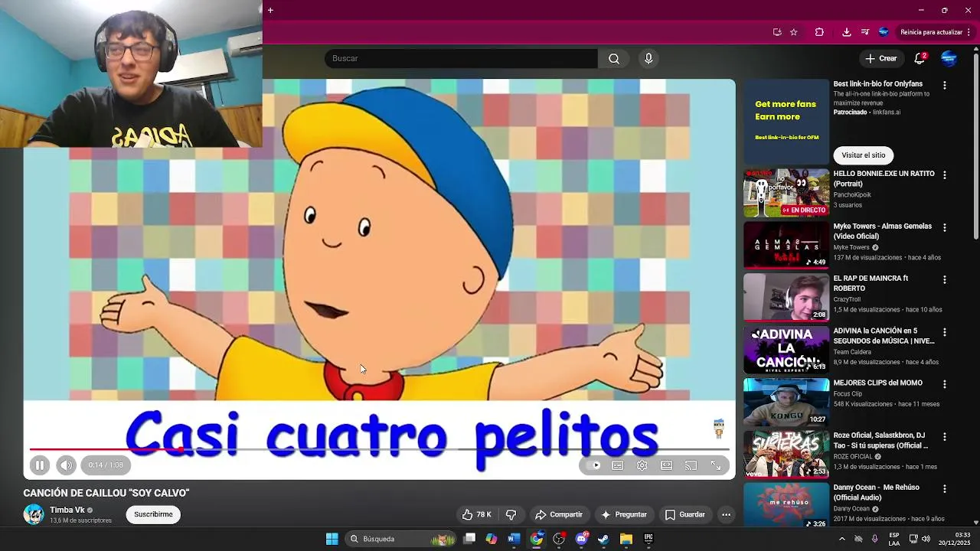Open options for HELLO BONNIE.EXE video

[944, 175]
